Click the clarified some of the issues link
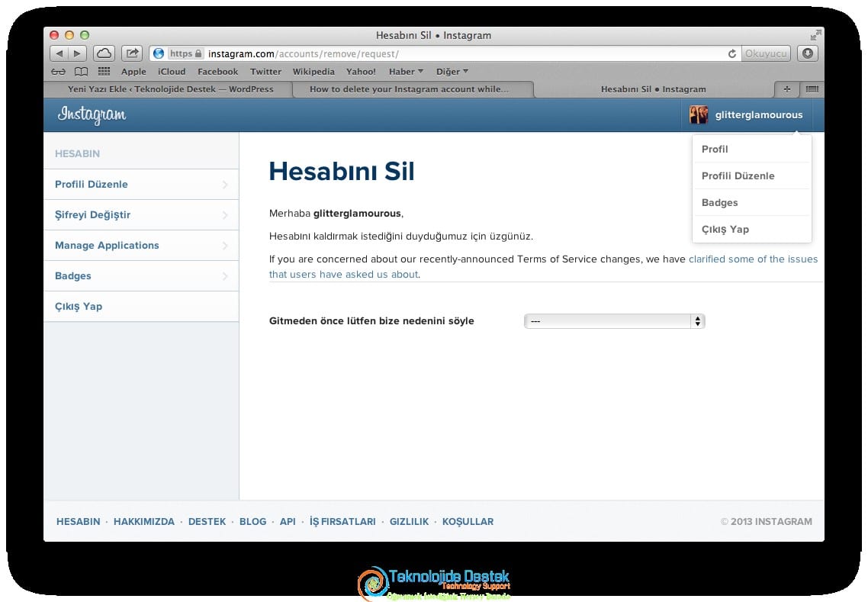Viewport: 868px width, 602px height. (753, 259)
